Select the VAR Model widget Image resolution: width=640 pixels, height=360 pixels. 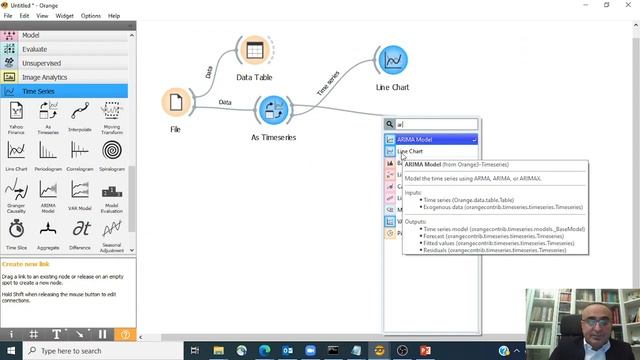80,196
